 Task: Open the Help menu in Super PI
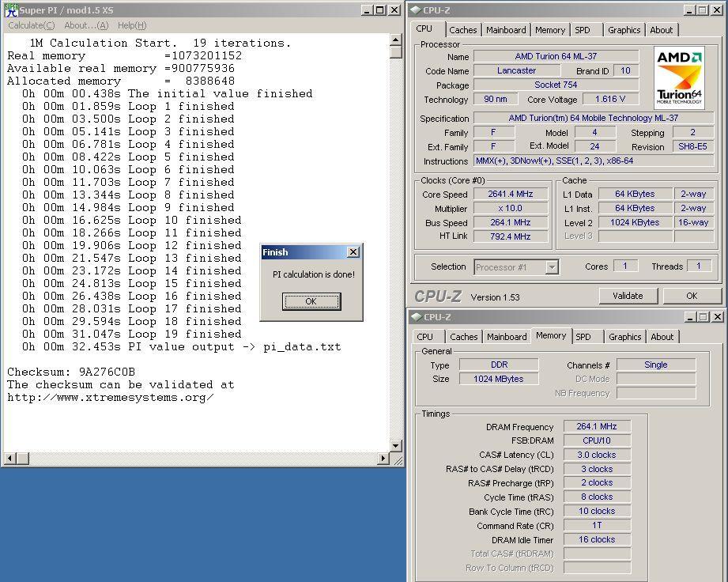(x=132, y=25)
